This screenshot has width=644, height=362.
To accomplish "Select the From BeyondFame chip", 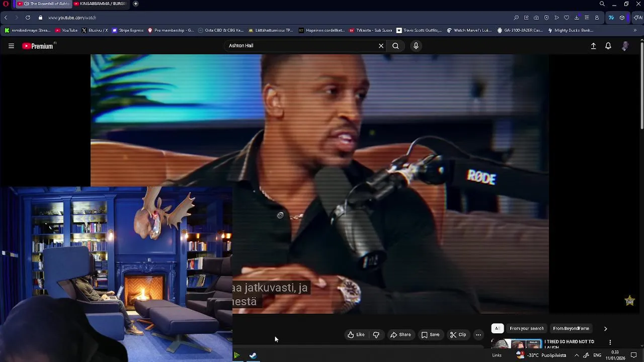I will coord(571,328).
